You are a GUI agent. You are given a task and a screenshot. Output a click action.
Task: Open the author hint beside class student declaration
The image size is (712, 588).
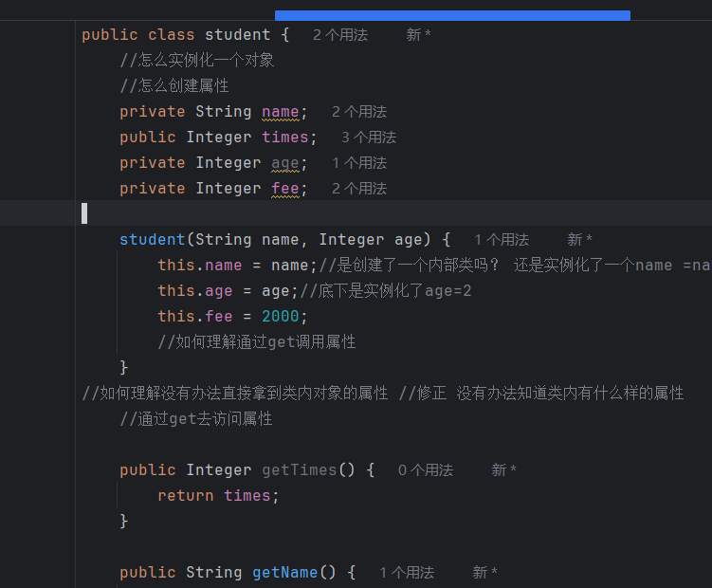pyautogui.click(x=418, y=35)
